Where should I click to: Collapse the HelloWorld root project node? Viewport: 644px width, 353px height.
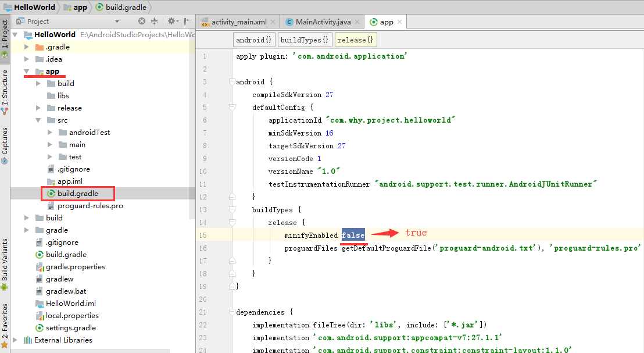[x=15, y=34]
